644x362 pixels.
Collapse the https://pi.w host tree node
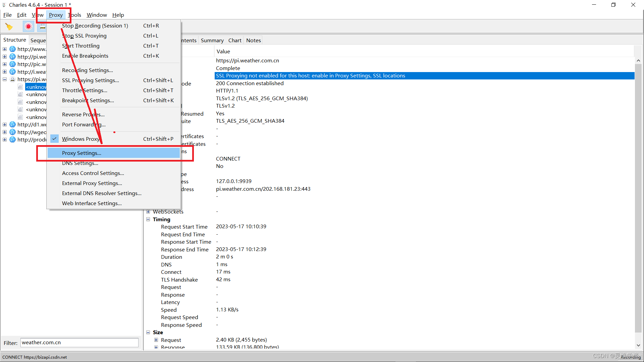coord(5,79)
